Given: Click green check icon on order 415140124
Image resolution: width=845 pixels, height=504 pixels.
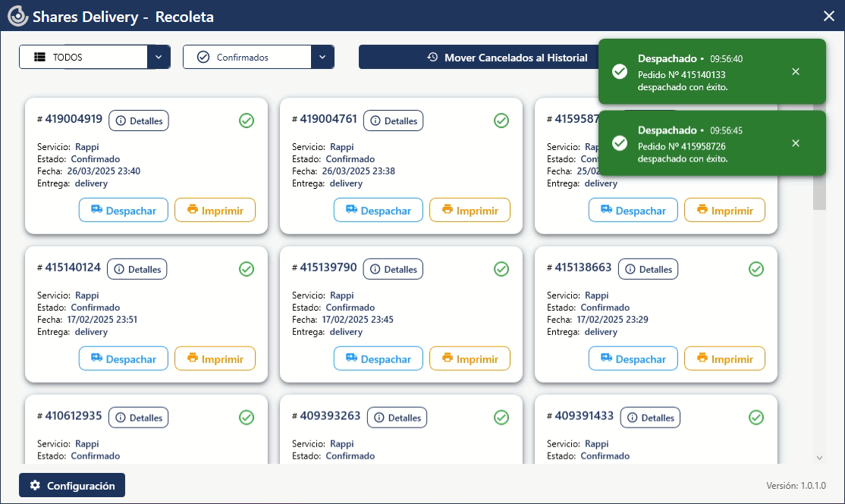Looking at the screenshot, I should [x=247, y=269].
